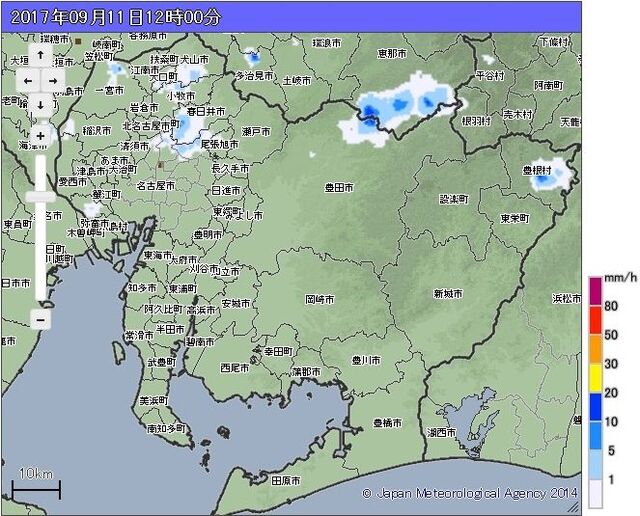Click the mm/h legend unit label

pyautogui.click(x=620, y=278)
